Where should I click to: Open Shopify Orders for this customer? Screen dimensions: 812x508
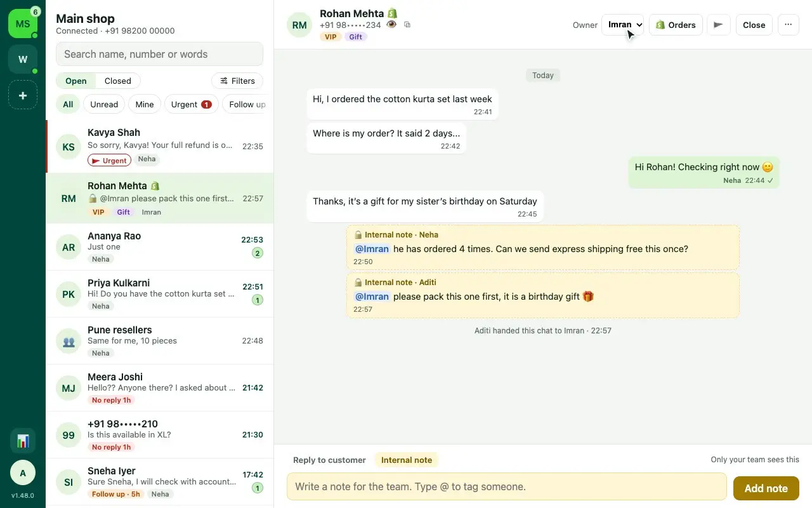point(676,25)
